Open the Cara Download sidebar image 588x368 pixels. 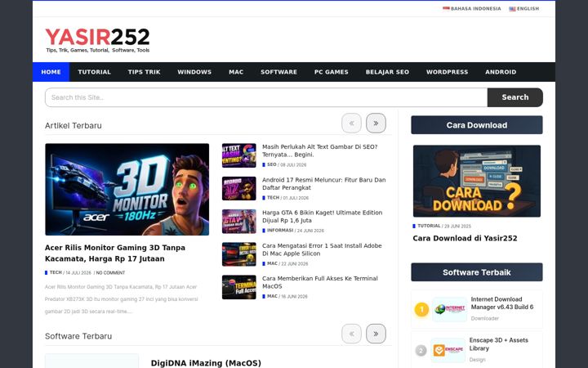pyautogui.click(x=477, y=181)
